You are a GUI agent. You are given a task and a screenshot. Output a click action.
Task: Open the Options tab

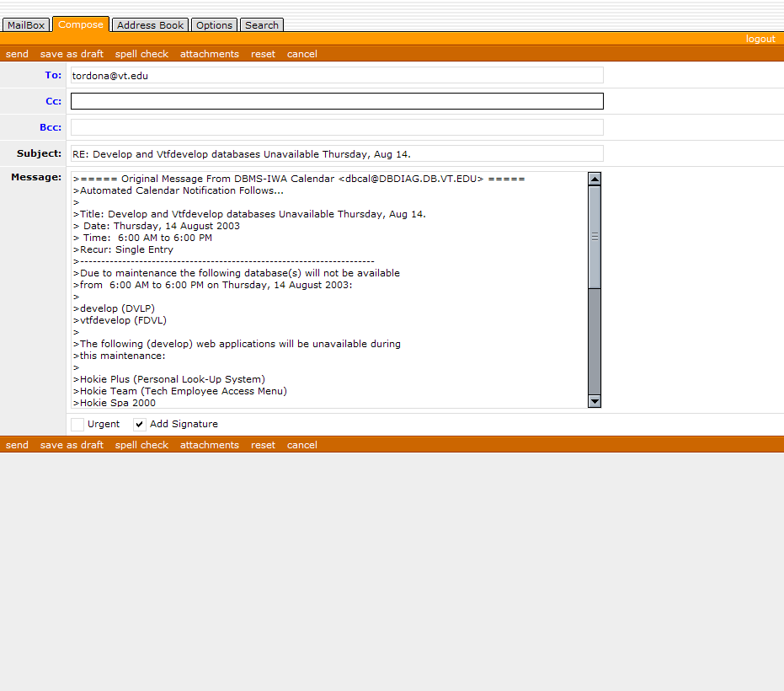coord(214,25)
